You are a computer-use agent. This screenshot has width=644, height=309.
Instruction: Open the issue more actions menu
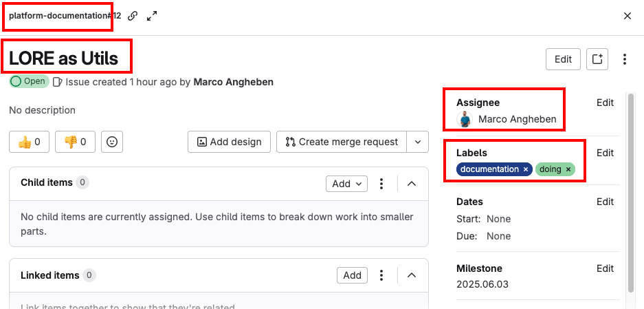click(x=624, y=59)
